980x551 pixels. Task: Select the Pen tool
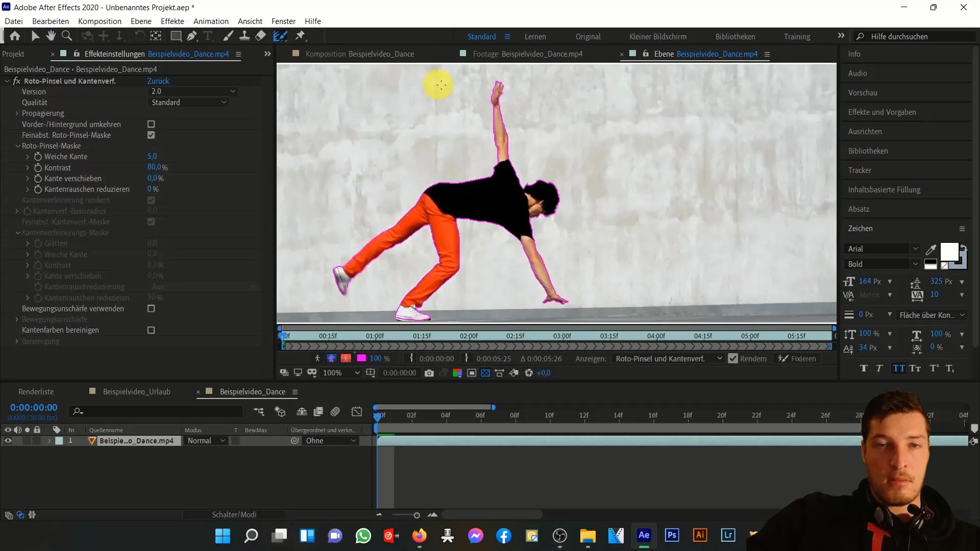[x=192, y=36]
